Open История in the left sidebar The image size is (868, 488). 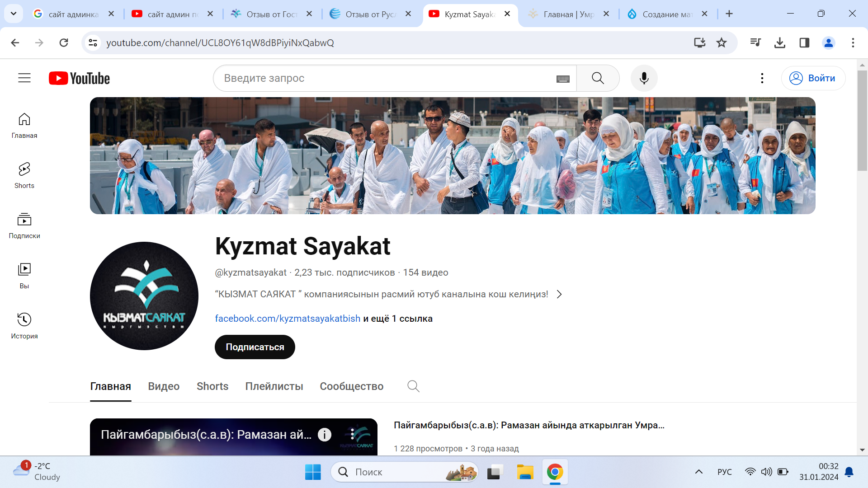pos(24,326)
